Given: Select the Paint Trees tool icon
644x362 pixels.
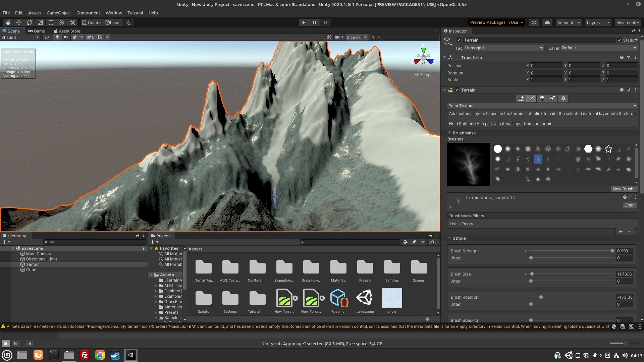Looking at the screenshot, I should 542,98.
